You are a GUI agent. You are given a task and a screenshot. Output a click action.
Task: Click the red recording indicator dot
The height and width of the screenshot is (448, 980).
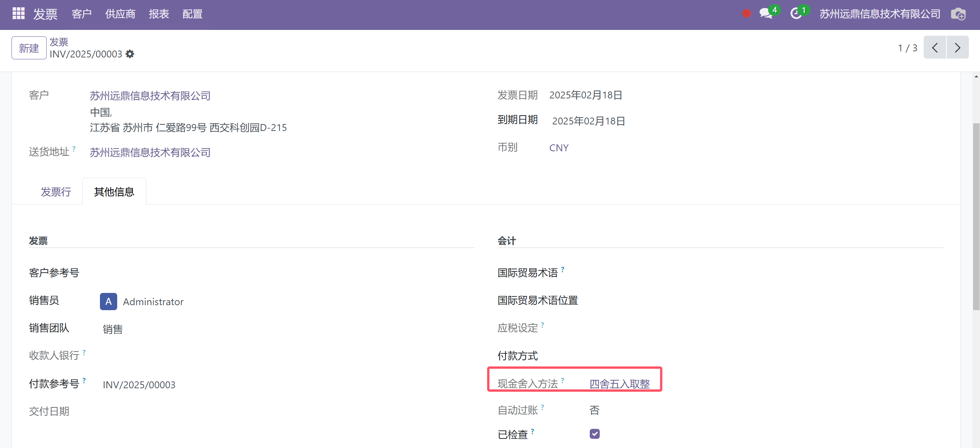[x=746, y=14]
